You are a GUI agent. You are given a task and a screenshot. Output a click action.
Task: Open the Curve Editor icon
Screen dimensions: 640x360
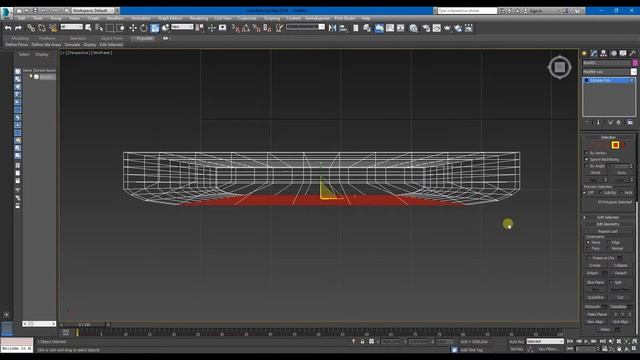tap(390, 28)
